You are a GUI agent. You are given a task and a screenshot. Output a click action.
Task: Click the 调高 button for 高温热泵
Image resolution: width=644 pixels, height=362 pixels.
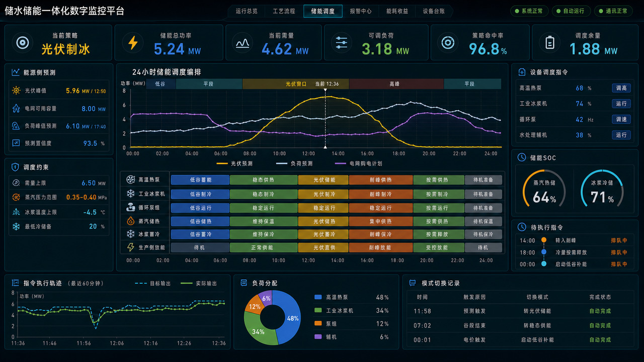pos(621,88)
